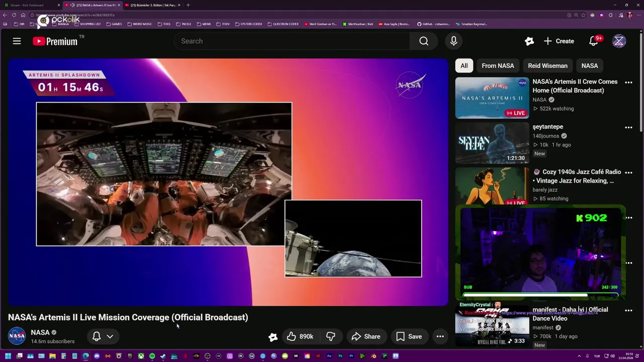Open Microsoft Edge in the taskbar
644x362 pixels.
[x=86, y=356]
